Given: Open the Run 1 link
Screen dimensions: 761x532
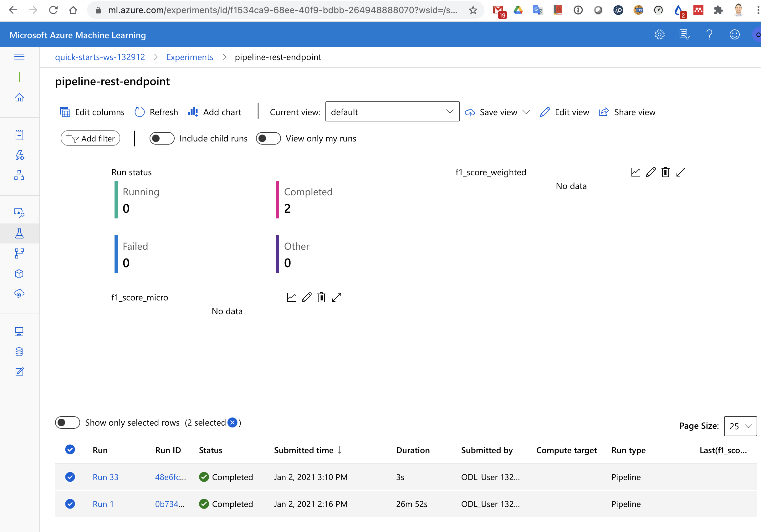Looking at the screenshot, I should [103, 504].
